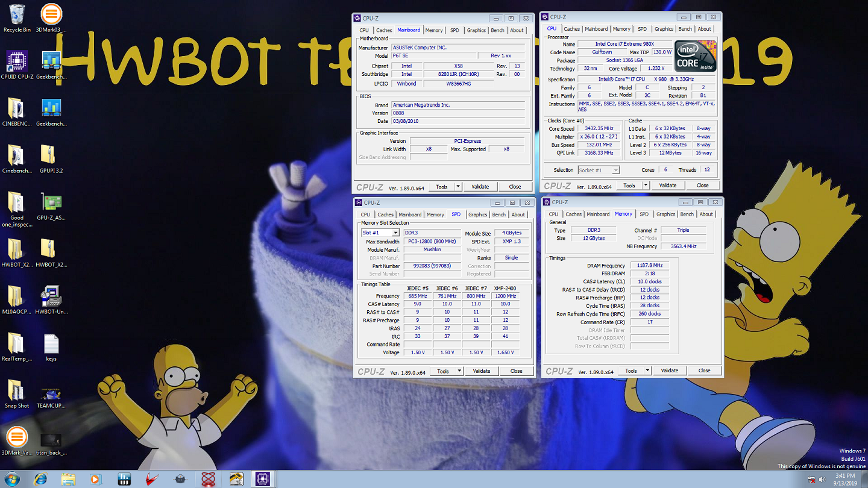The image size is (868, 488).
Task: Open Memory tab in the SPD window
Action: click(435, 214)
